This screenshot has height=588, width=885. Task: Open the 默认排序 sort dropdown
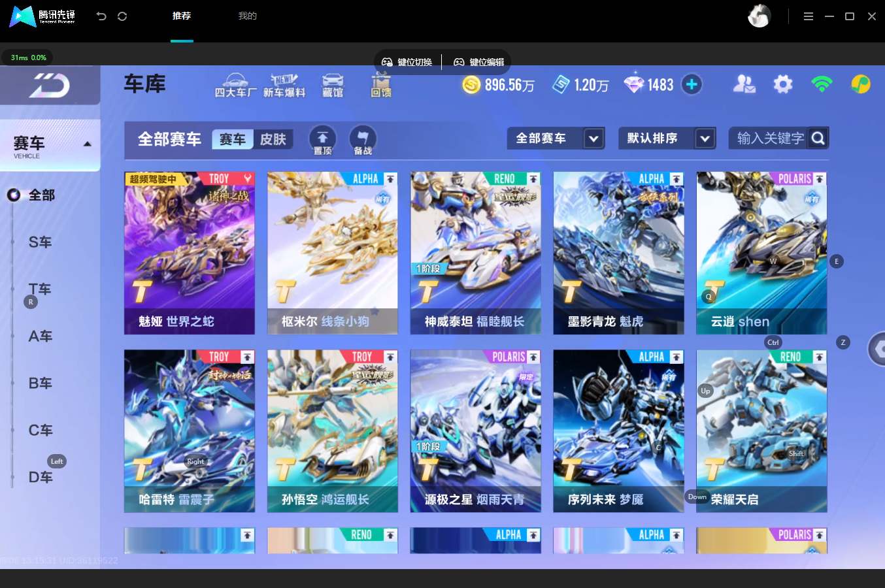coord(667,139)
